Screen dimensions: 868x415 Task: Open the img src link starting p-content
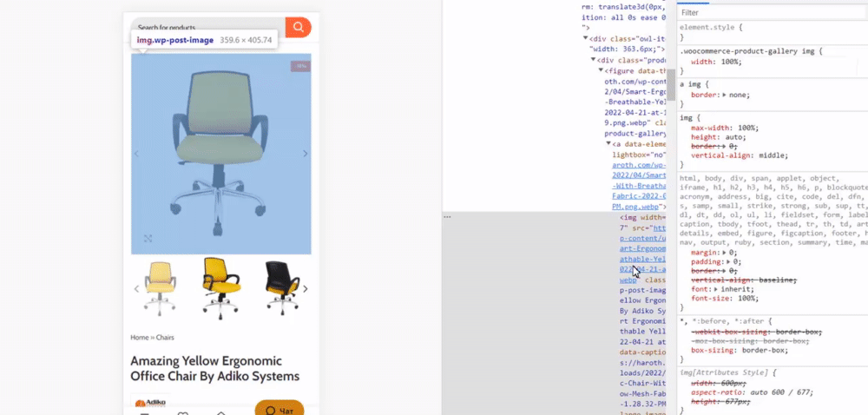click(x=642, y=239)
